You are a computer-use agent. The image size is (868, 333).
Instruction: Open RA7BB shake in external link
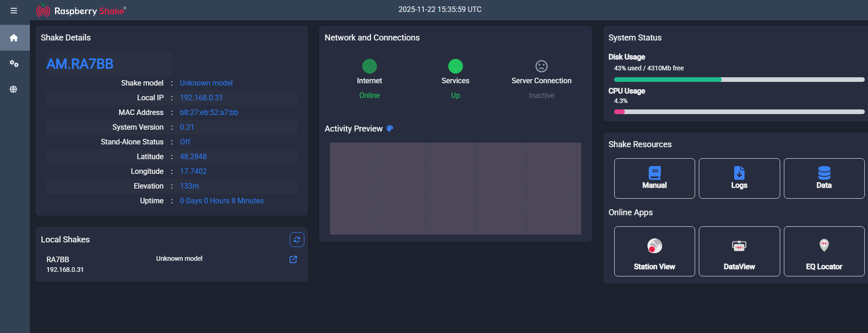tap(293, 259)
